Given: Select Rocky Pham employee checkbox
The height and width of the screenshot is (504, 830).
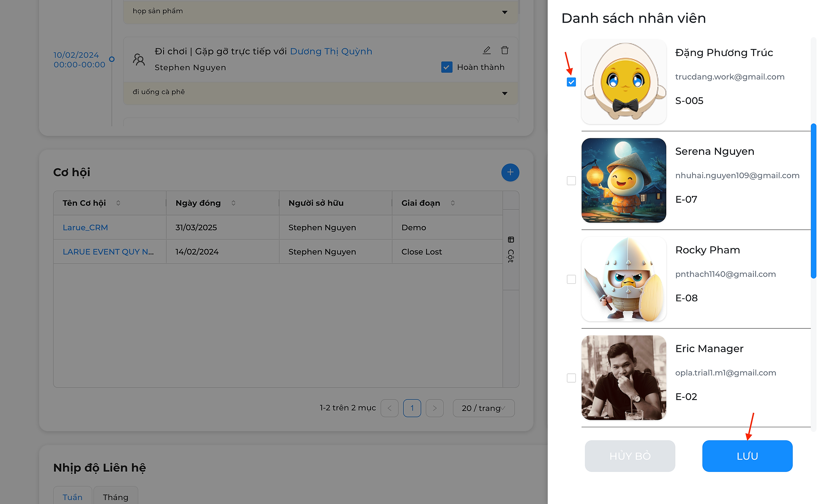Looking at the screenshot, I should [x=571, y=279].
